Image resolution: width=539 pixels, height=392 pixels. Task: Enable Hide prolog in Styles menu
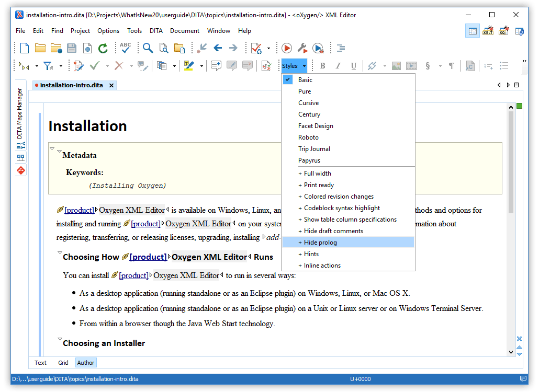tap(348, 243)
